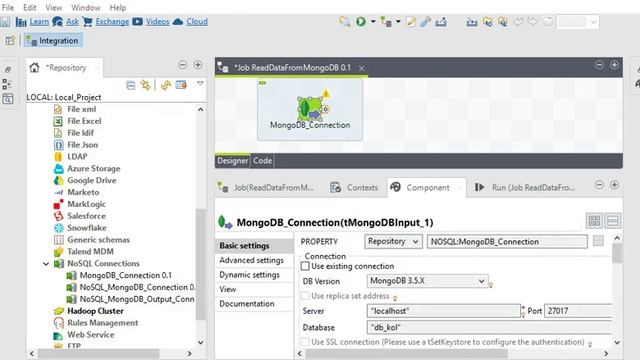
Task: Click the Repository tree vertical scrollbar
Action: click(x=200, y=263)
